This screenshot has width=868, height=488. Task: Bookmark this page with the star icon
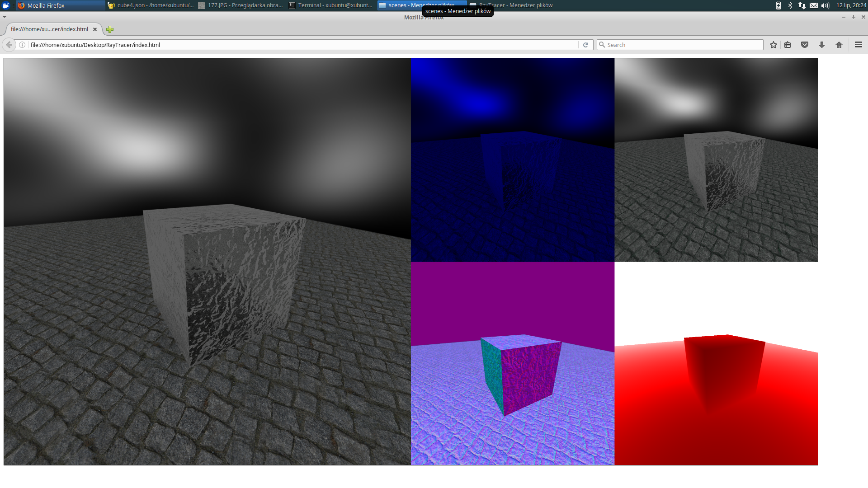774,45
